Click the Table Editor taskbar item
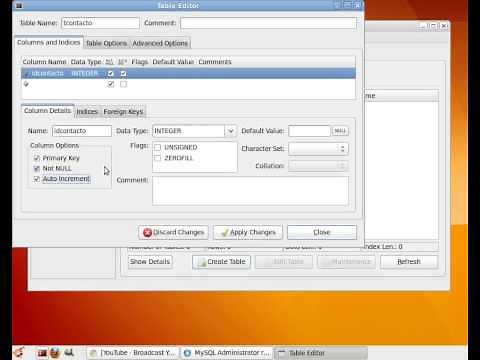 point(321,353)
